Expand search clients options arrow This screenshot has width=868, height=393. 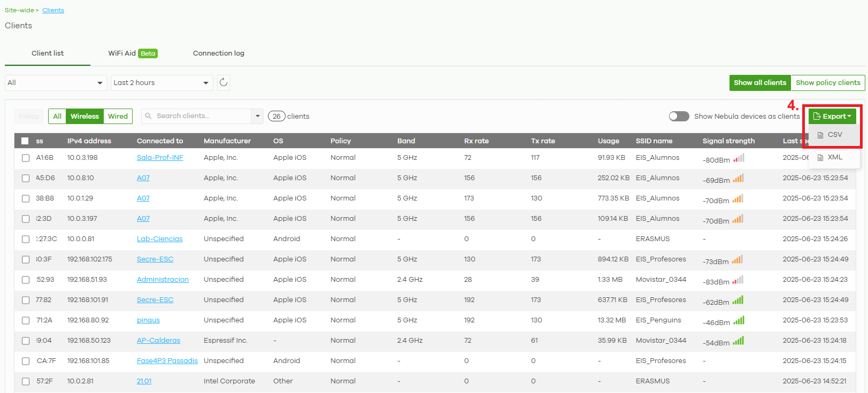click(x=258, y=116)
